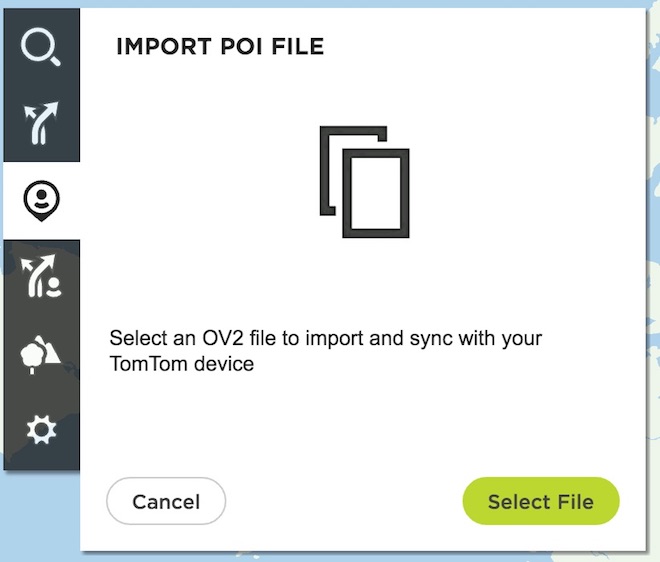Cancel the POI file import

(x=166, y=501)
